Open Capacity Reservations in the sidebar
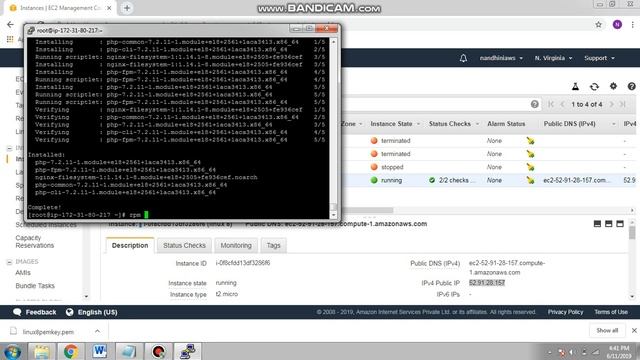This screenshot has height=360, width=640. (35, 241)
